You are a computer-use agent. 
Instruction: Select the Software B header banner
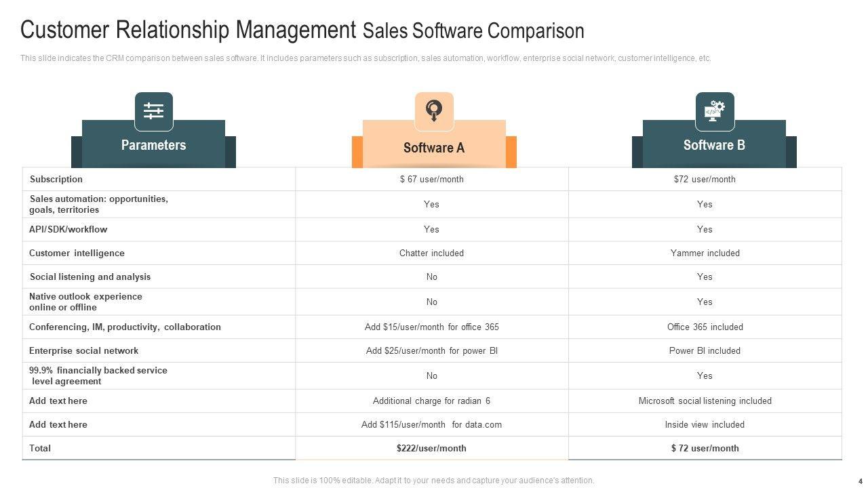(x=714, y=145)
